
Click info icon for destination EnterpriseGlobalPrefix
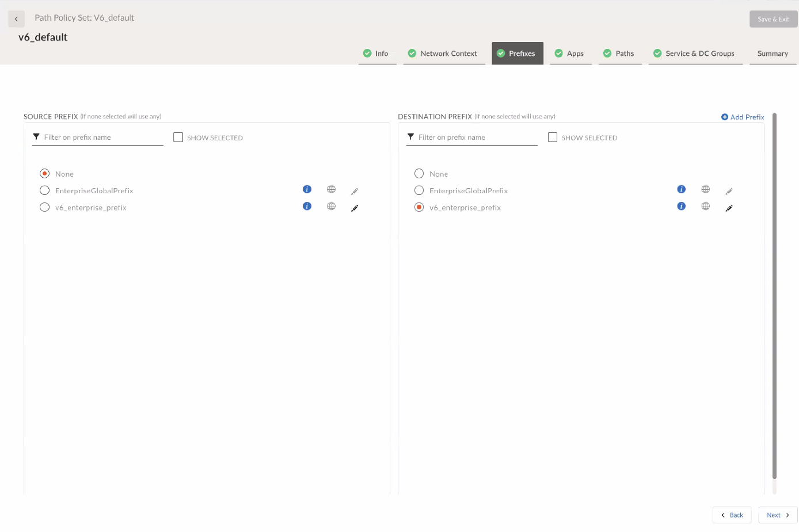coord(681,189)
